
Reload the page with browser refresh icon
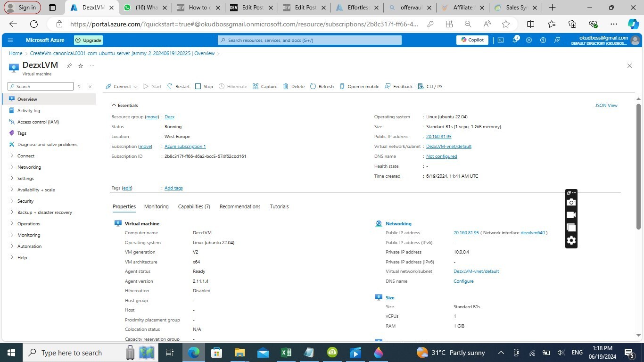click(x=34, y=24)
